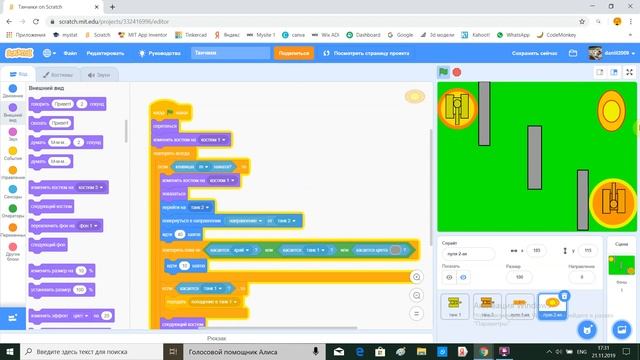Open the Events blocks category

click(x=13, y=153)
